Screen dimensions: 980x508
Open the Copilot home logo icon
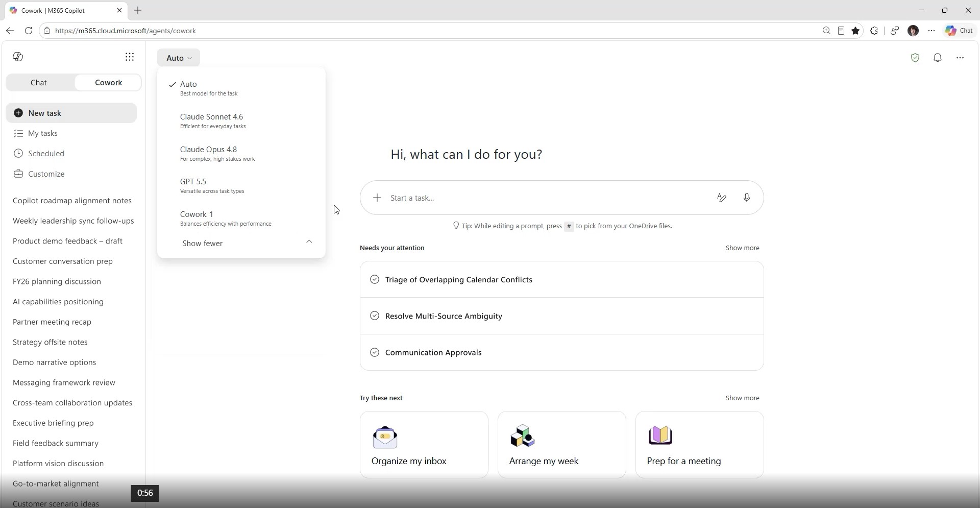[x=18, y=57]
